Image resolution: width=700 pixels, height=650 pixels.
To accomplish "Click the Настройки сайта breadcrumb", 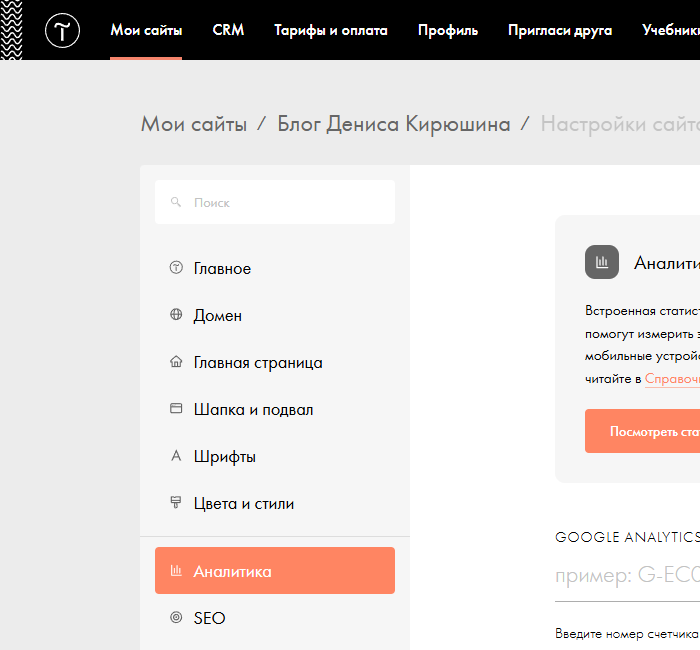I will coord(620,124).
